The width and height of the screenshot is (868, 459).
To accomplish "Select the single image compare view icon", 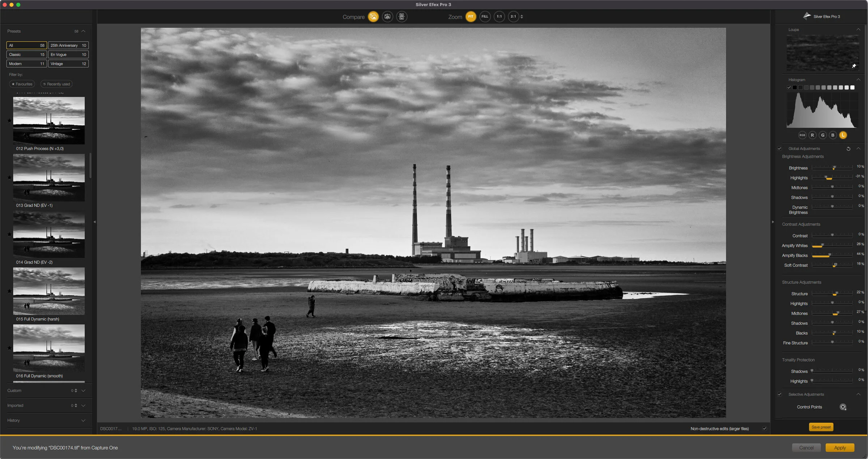I will [x=373, y=17].
